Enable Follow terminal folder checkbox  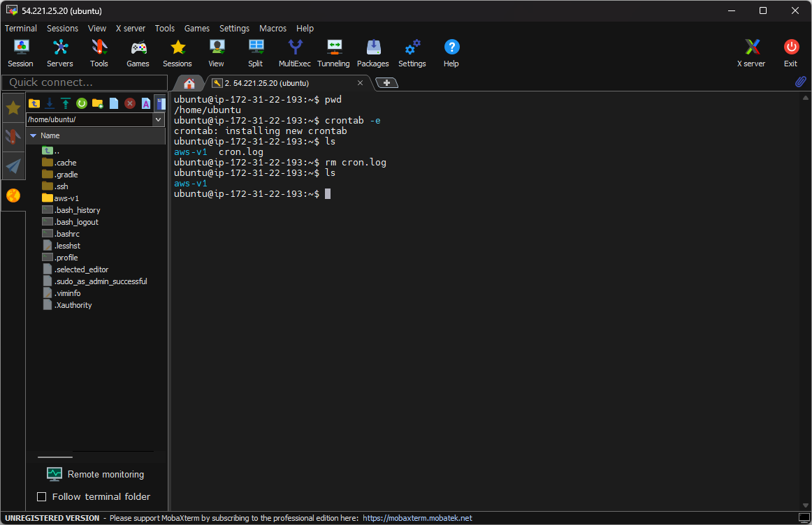point(42,496)
